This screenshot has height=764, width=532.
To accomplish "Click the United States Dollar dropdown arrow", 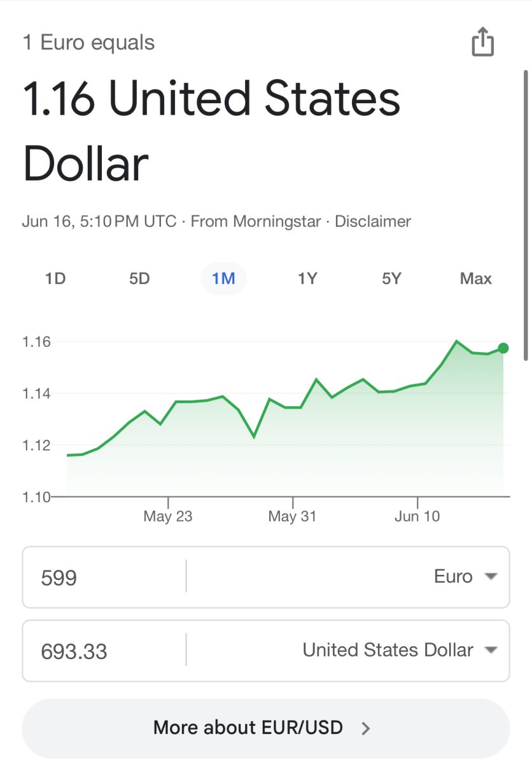I will [490, 650].
